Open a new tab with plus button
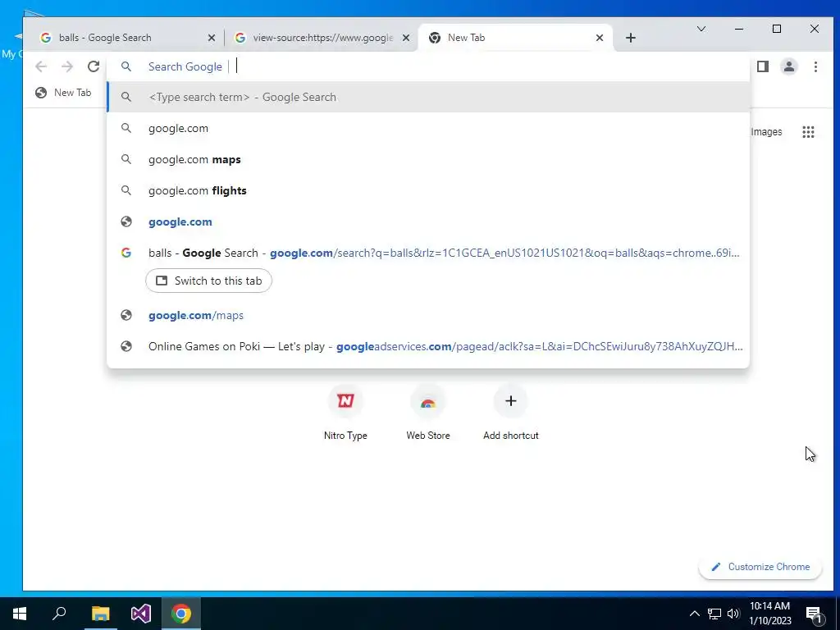The image size is (840, 630). 631,38
